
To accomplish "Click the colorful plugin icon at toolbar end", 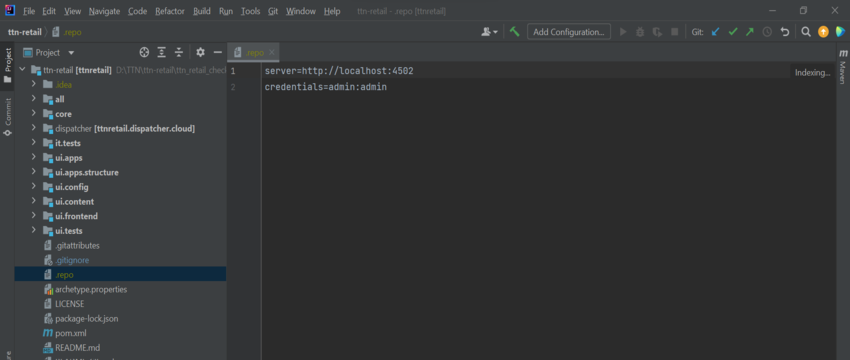I will tap(840, 32).
